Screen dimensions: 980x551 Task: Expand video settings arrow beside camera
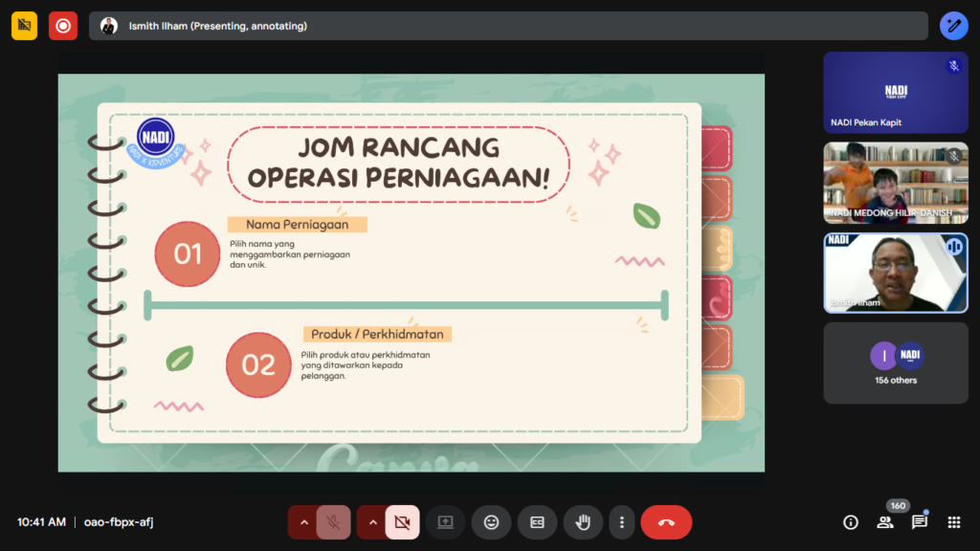[x=372, y=522]
